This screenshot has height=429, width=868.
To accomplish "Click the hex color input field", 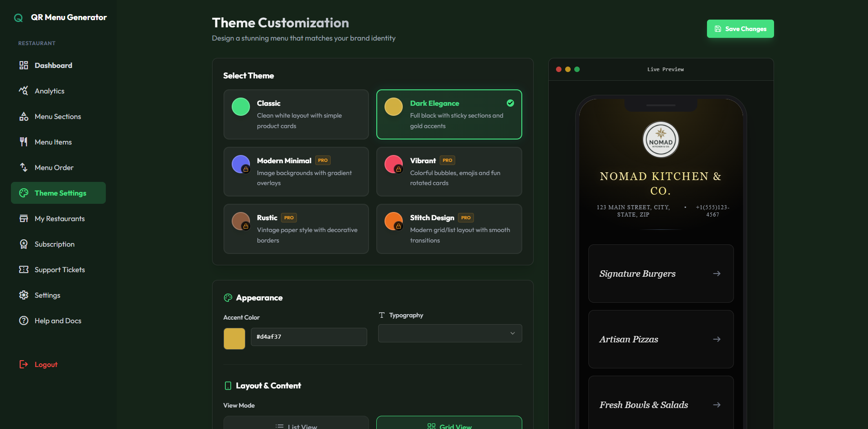I will click(x=309, y=336).
